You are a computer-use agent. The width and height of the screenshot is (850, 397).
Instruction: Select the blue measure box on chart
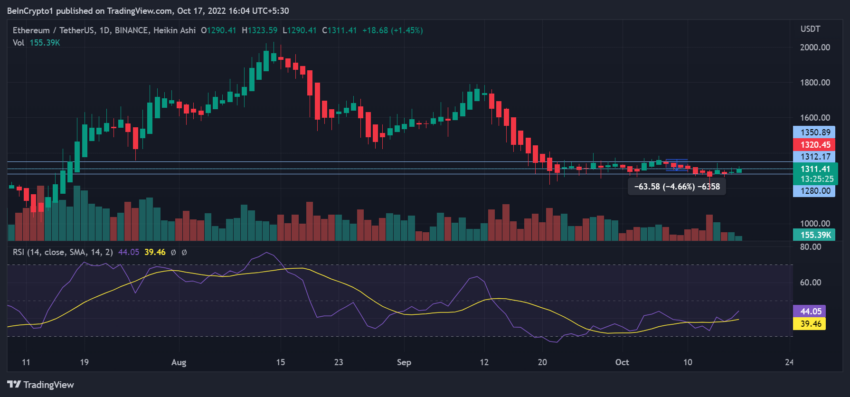676,164
